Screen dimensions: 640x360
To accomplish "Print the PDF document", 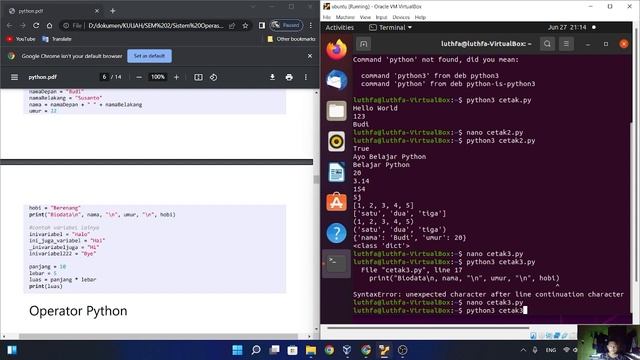I will click(289, 77).
